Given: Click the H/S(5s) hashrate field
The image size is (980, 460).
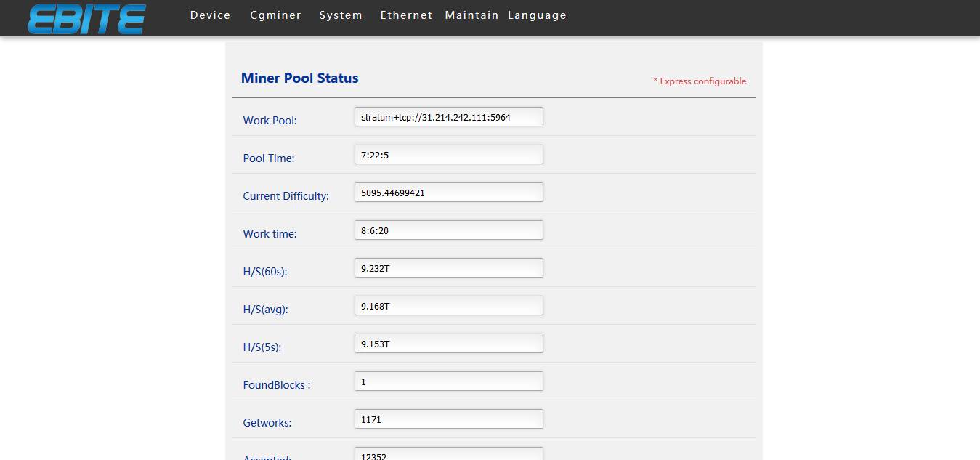Looking at the screenshot, I should coord(448,344).
